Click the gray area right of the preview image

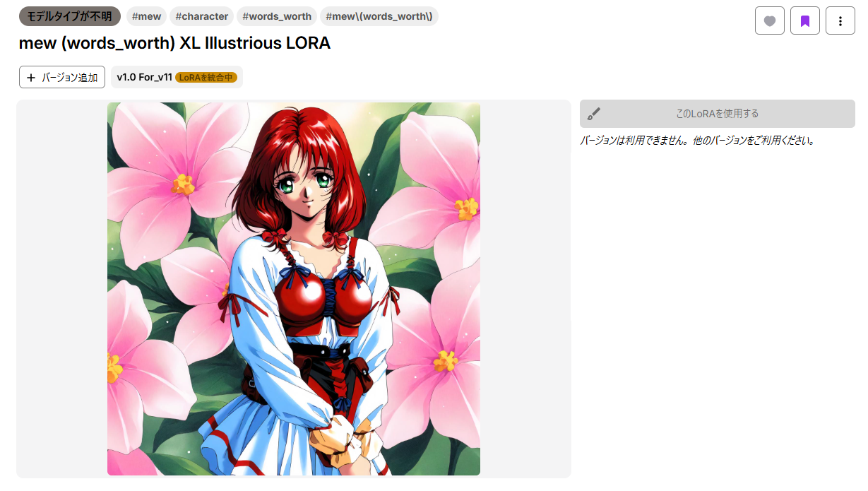coord(525,289)
